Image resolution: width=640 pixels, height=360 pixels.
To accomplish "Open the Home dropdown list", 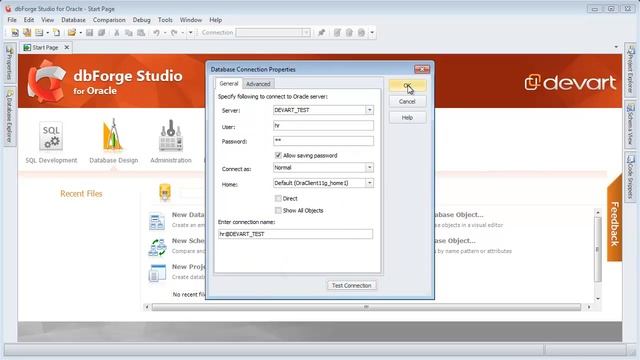I will 369,183.
